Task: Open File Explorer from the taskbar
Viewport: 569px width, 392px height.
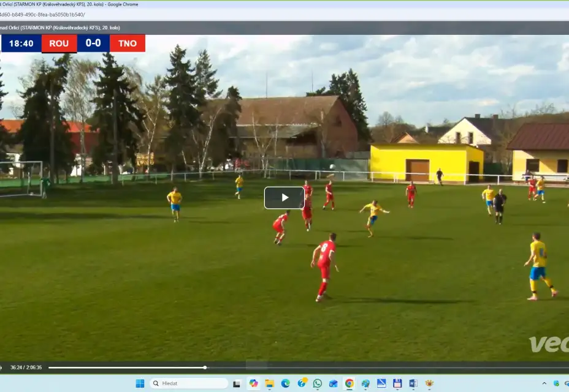Action: pos(270,383)
